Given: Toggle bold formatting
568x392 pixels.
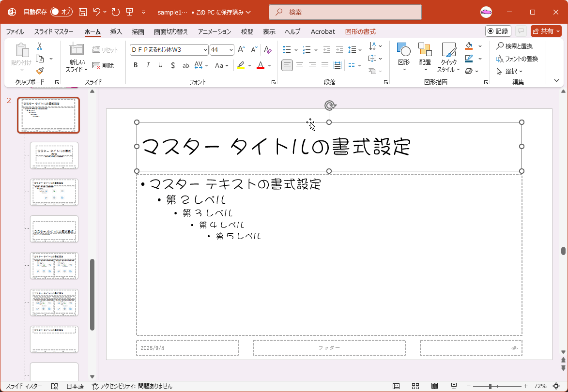Looking at the screenshot, I should tap(136, 65).
